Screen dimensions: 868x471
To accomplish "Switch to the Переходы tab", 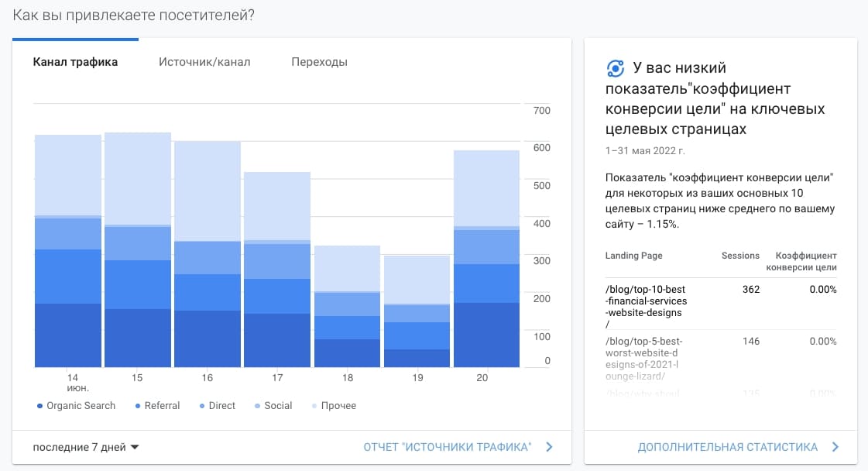I will coord(320,62).
